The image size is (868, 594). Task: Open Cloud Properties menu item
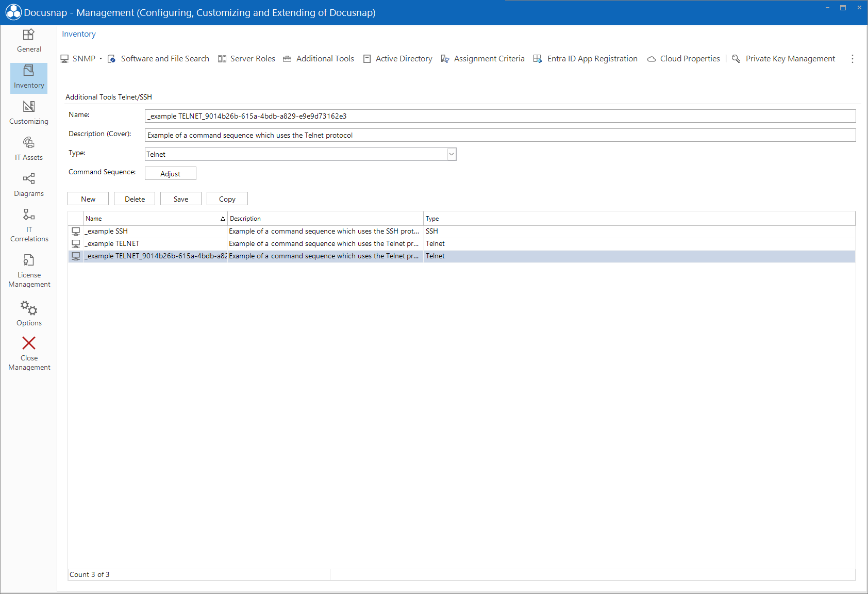(690, 59)
